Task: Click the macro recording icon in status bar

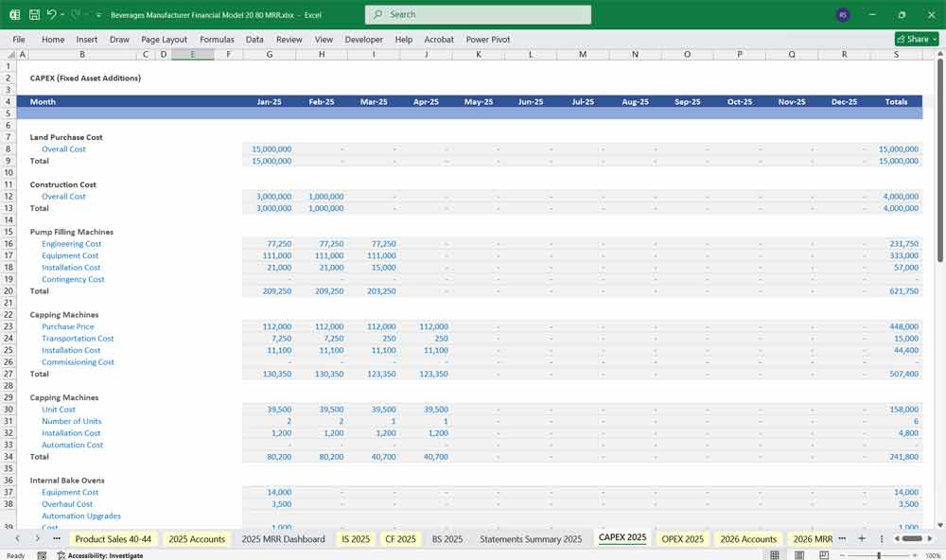Action: click(43, 555)
